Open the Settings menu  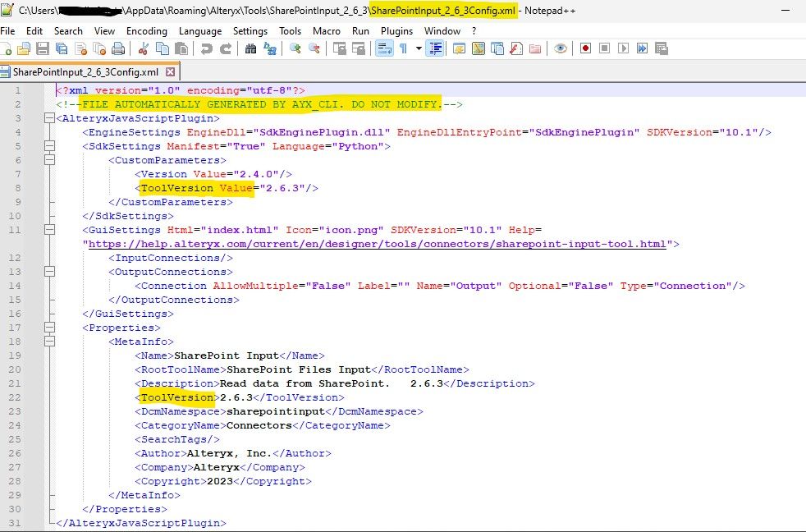(x=250, y=31)
